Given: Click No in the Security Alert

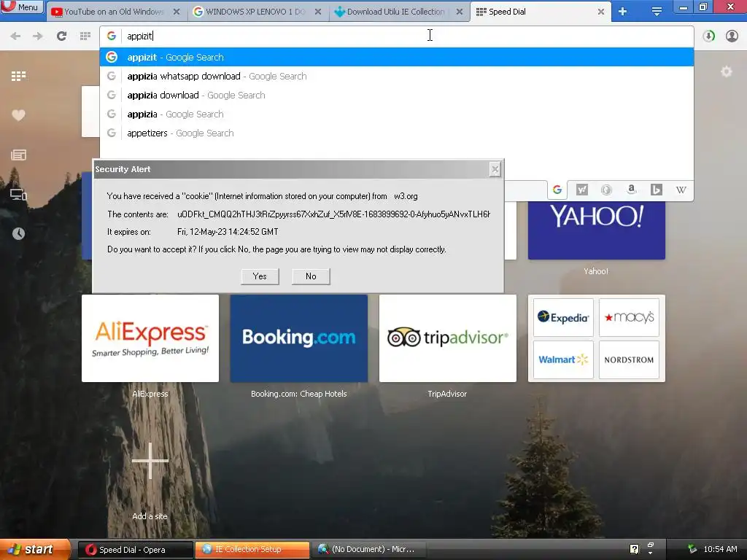Looking at the screenshot, I should (x=311, y=276).
